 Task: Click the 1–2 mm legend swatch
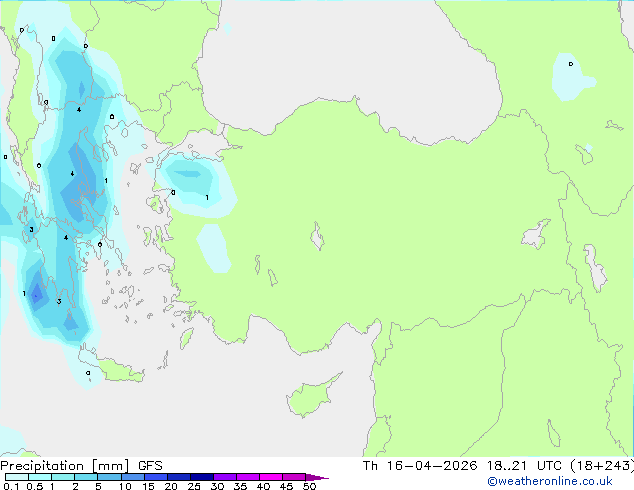click(63, 477)
